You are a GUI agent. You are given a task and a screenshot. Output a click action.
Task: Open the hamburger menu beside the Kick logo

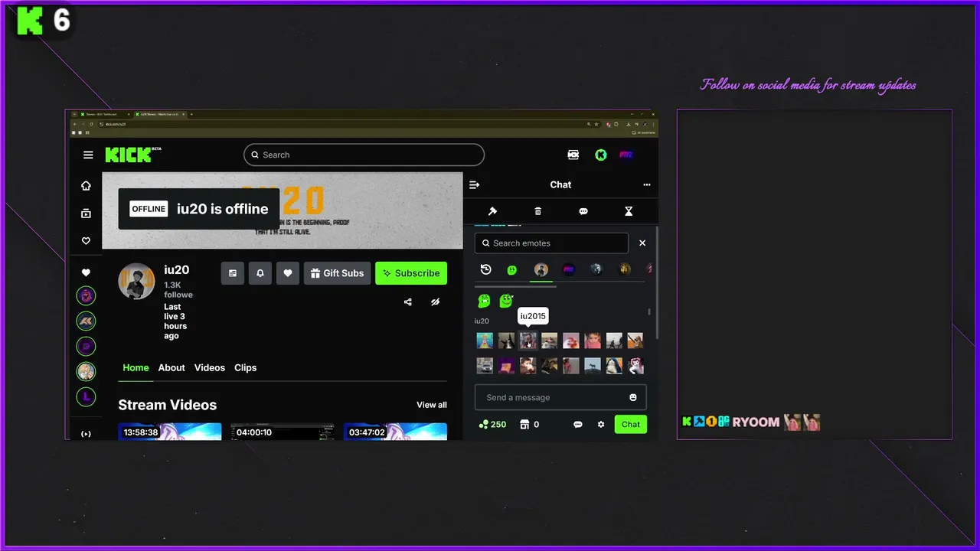[88, 155]
